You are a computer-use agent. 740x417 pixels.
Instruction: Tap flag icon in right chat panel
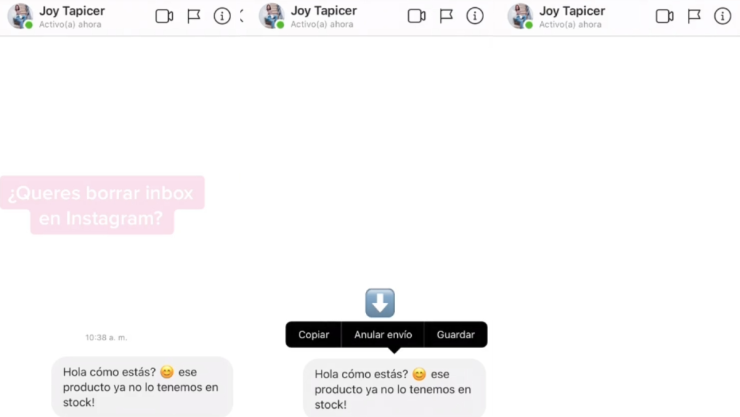click(694, 16)
